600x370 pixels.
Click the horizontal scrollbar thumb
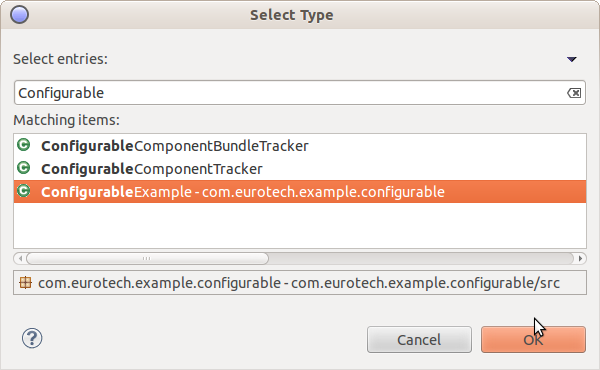click(147, 259)
